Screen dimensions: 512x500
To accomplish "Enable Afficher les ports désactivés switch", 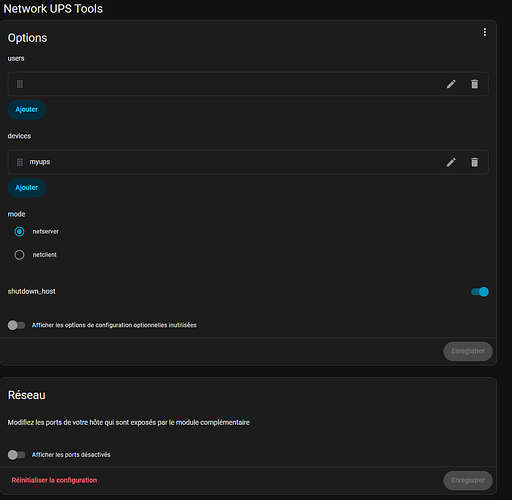I will click(16, 455).
